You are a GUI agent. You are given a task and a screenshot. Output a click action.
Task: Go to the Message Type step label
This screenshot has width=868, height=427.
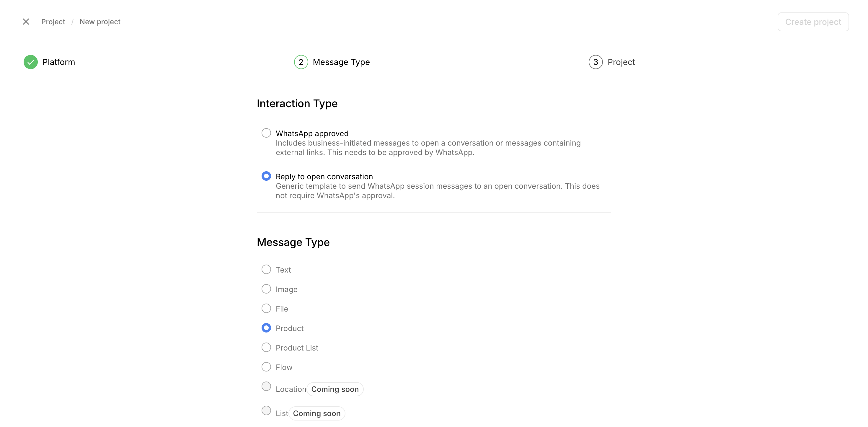(x=341, y=62)
